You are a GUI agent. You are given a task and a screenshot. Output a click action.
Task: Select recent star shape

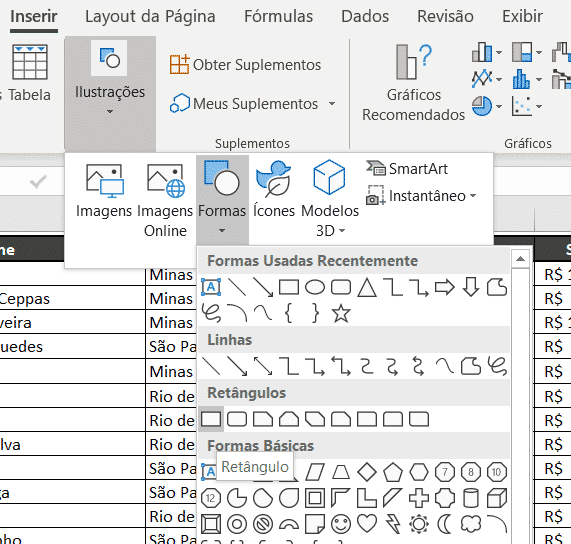pos(341,313)
